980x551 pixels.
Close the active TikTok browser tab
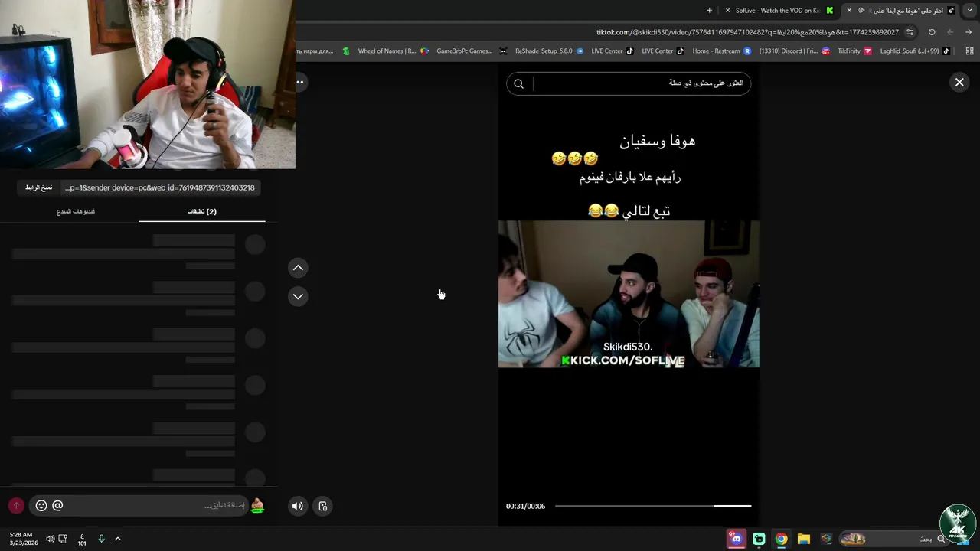point(848,11)
